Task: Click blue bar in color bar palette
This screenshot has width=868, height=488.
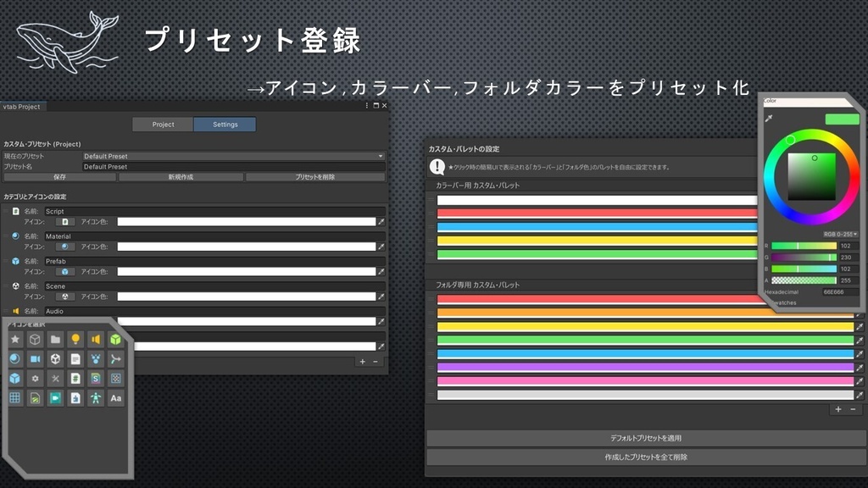Action: click(x=598, y=227)
